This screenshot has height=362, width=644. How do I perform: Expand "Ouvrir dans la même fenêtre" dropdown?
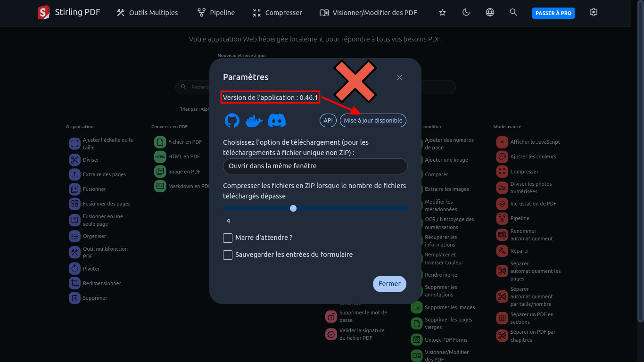pyautogui.click(x=315, y=166)
